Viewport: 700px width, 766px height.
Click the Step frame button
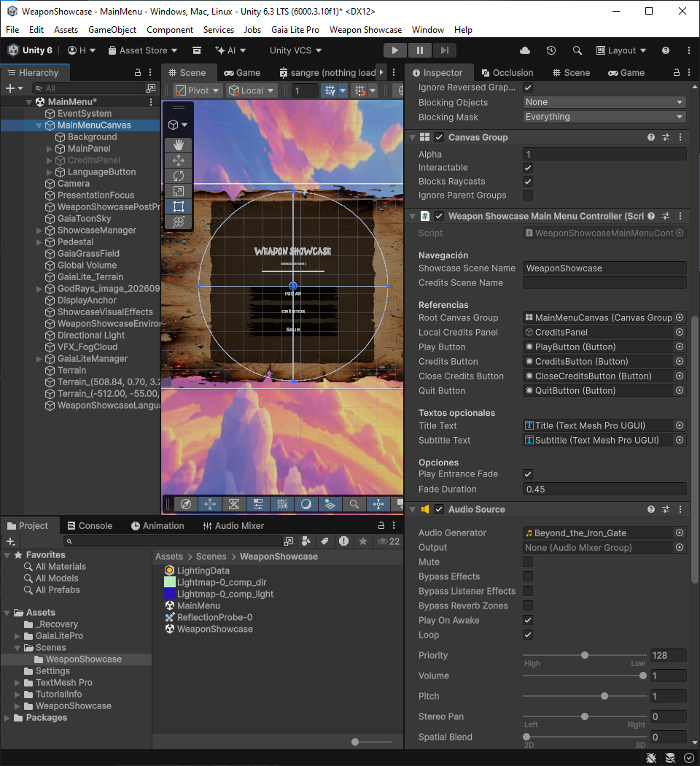(444, 50)
